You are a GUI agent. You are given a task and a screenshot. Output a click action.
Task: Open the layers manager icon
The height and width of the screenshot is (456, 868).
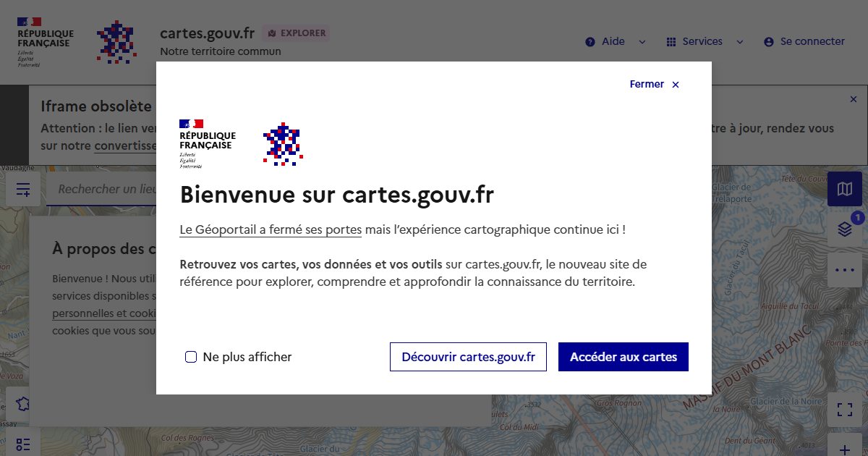[845, 229]
